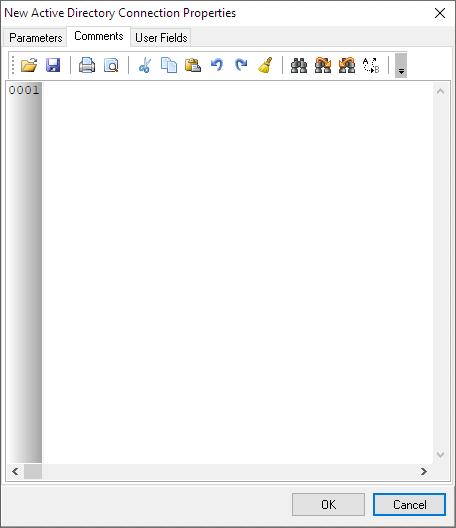
Task: Click the Cancel button
Action: tap(409, 504)
